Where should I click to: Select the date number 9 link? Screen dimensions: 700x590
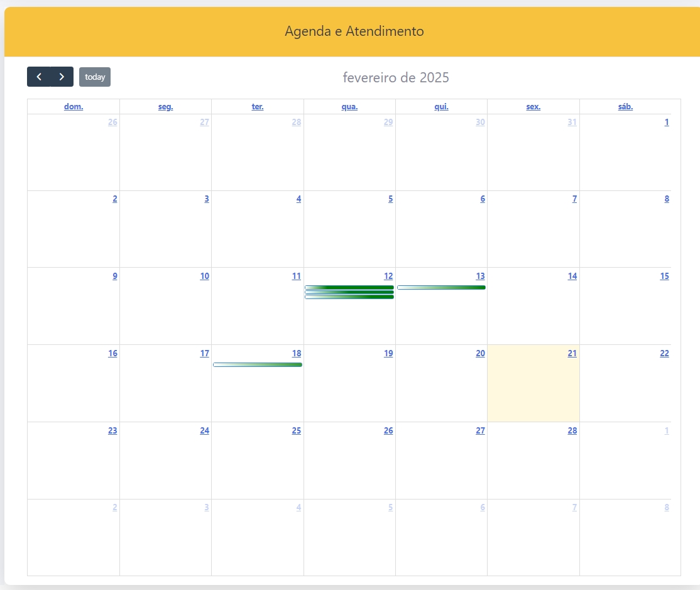tap(114, 276)
